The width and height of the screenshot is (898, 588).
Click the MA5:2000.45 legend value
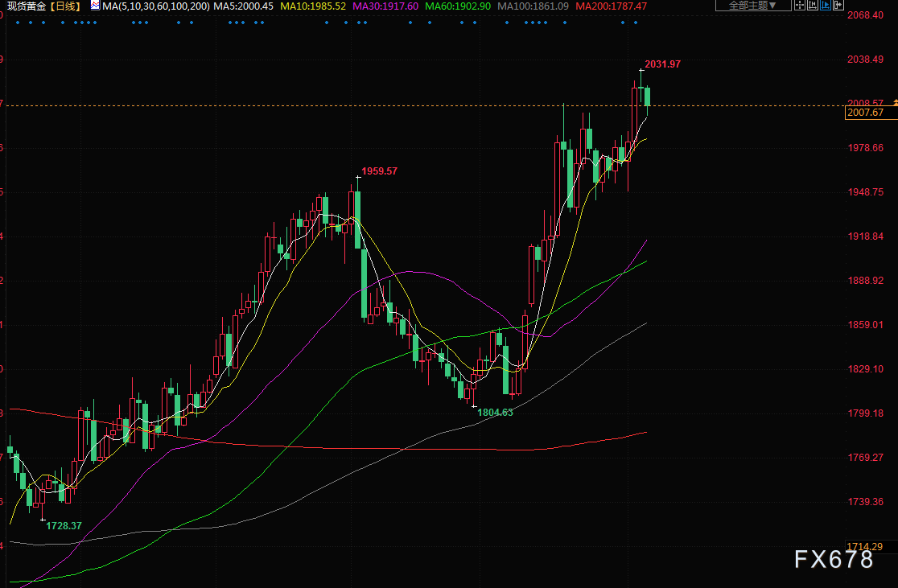click(x=244, y=6)
